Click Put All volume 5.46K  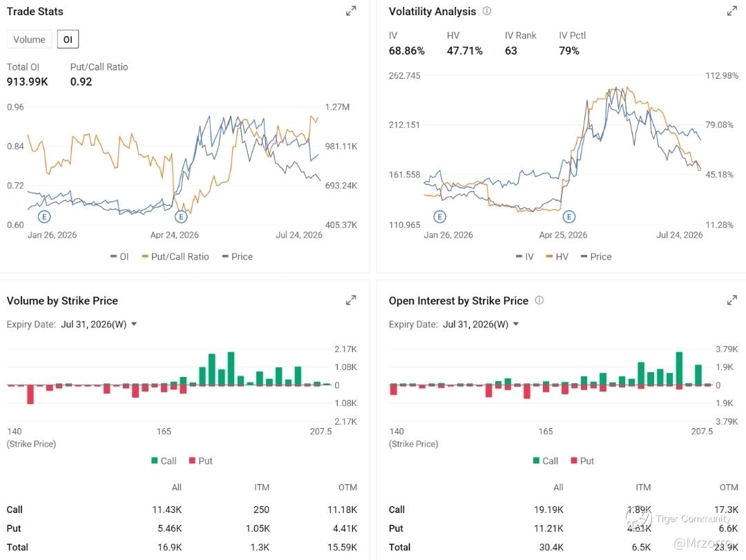point(170,529)
